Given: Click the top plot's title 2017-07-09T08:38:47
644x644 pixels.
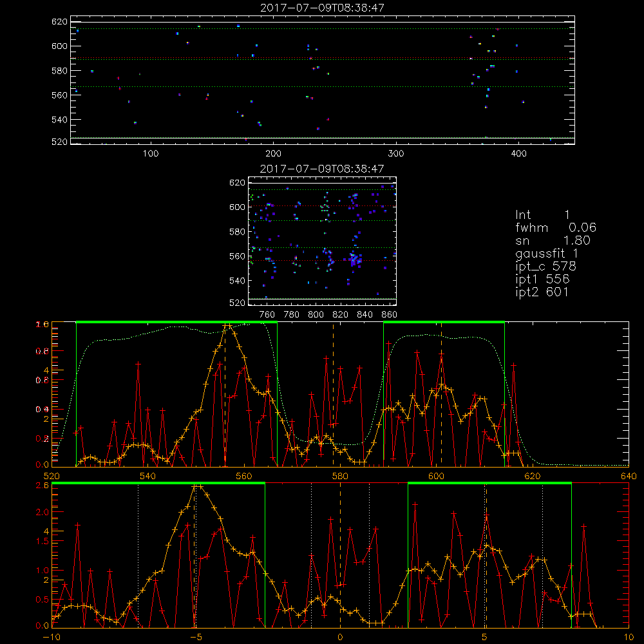Looking at the screenshot, I should (x=323, y=8).
